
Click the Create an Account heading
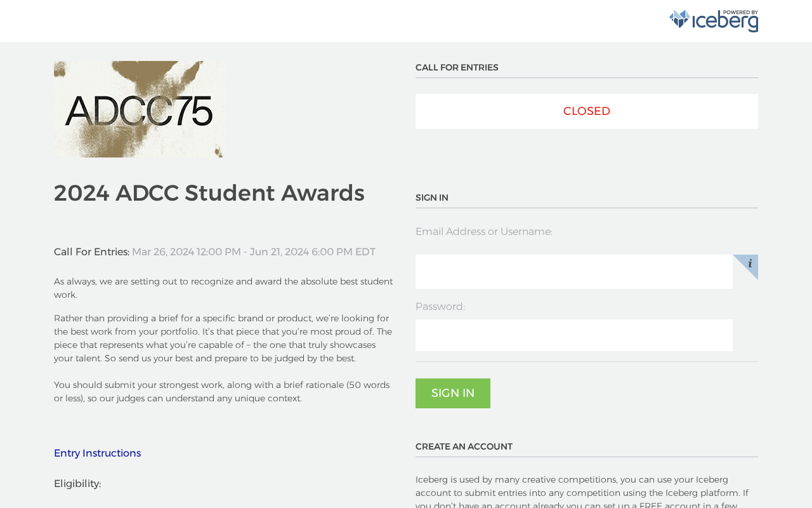(464, 447)
